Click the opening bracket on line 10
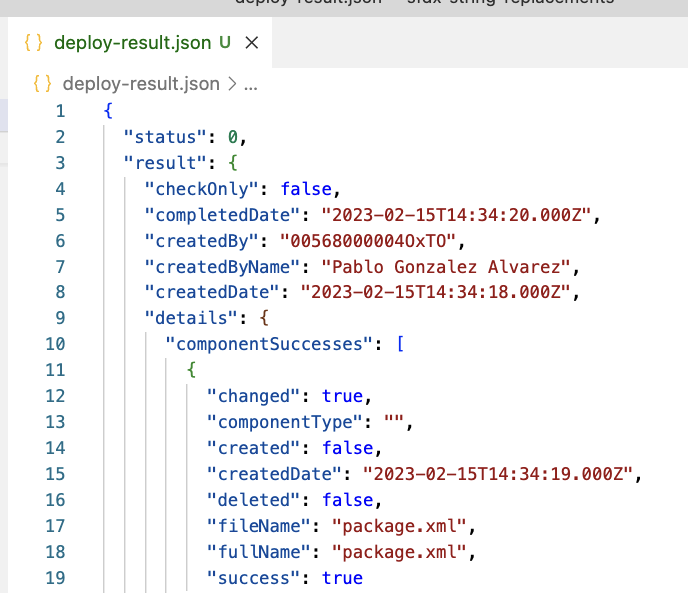Image resolution: width=688 pixels, height=593 pixels. tap(400, 344)
